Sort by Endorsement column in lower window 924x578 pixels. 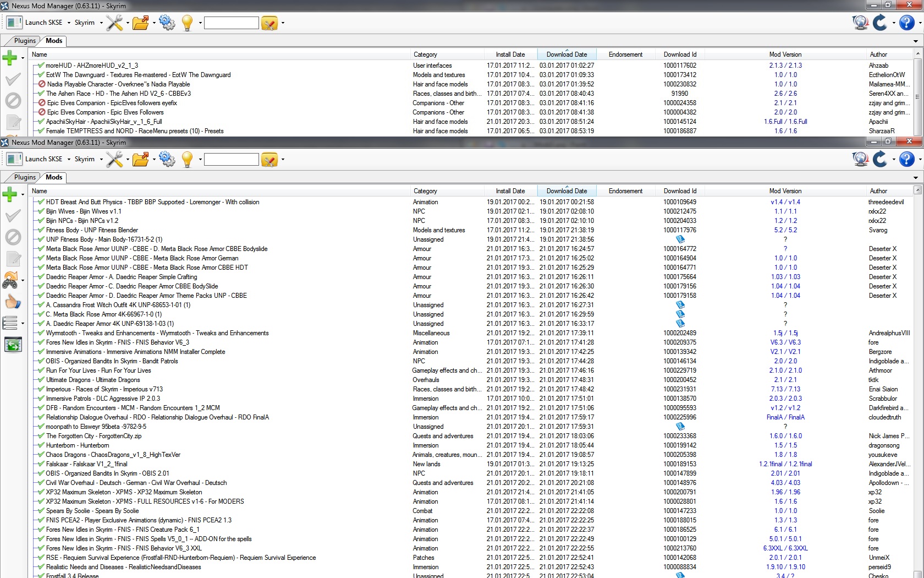coord(625,191)
